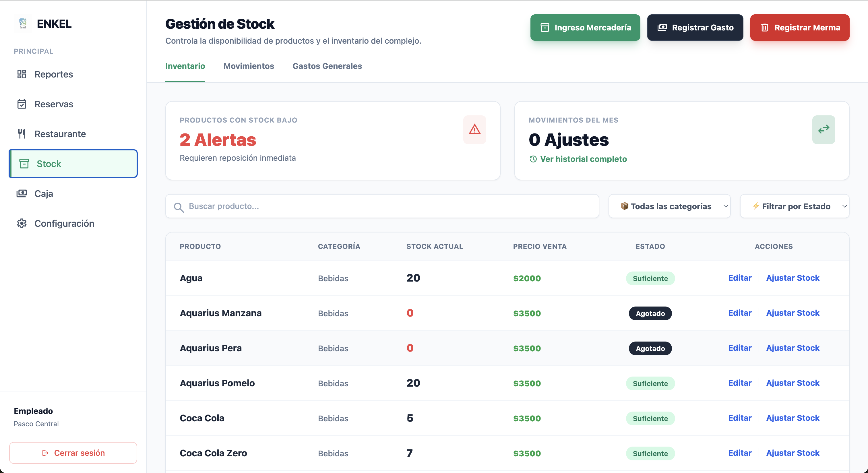This screenshot has height=473, width=868.
Task: Click the ENKEL logo
Action: pos(24,24)
